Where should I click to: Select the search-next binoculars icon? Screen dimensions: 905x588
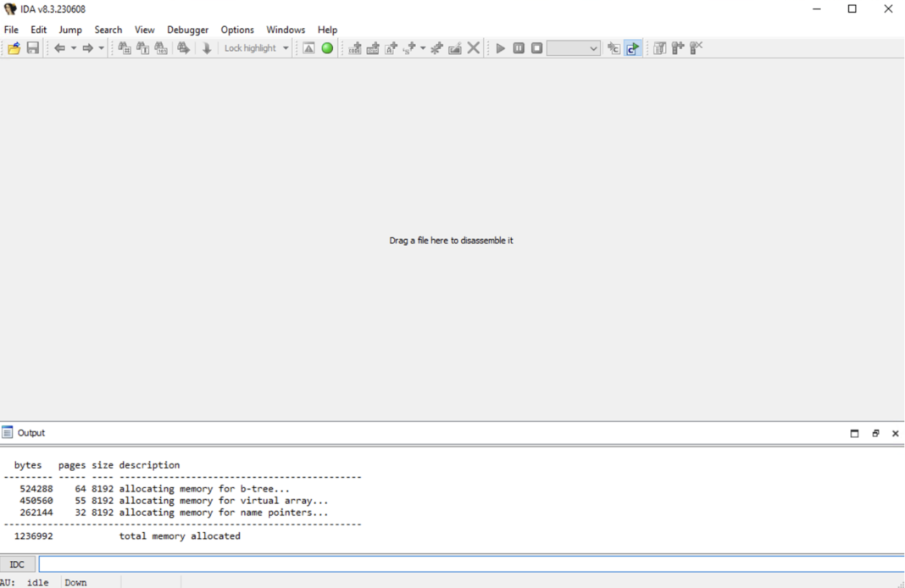coord(183,47)
